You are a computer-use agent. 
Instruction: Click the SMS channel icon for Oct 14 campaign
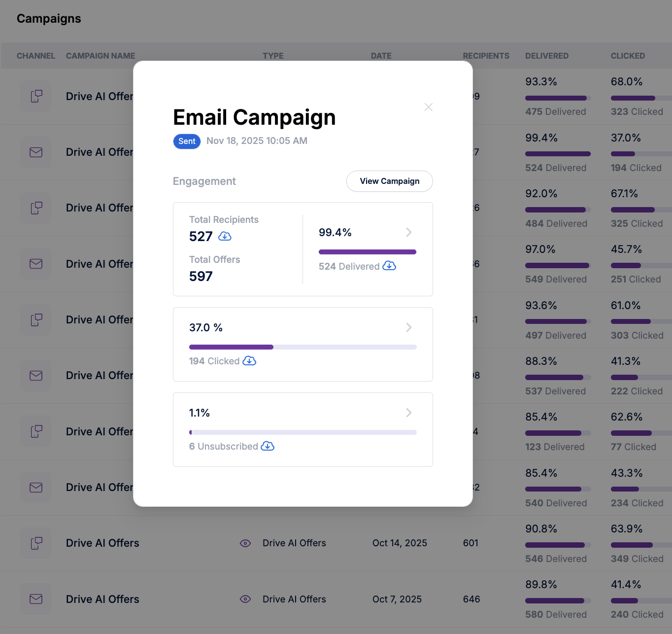tap(36, 543)
